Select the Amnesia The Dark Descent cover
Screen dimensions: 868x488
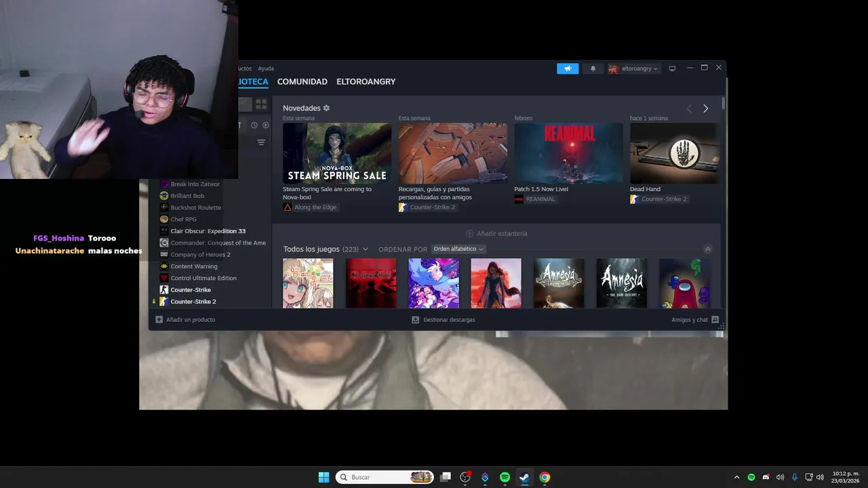pyautogui.click(x=622, y=283)
